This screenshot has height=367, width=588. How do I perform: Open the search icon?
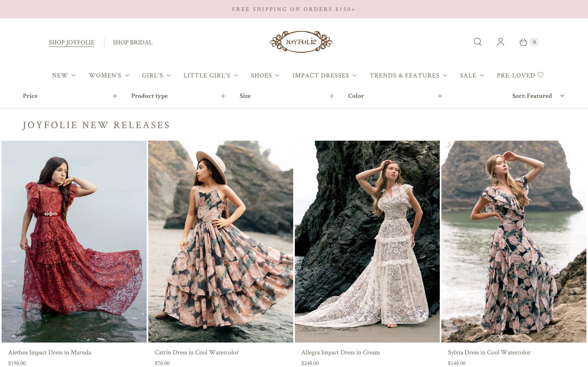pyautogui.click(x=478, y=42)
